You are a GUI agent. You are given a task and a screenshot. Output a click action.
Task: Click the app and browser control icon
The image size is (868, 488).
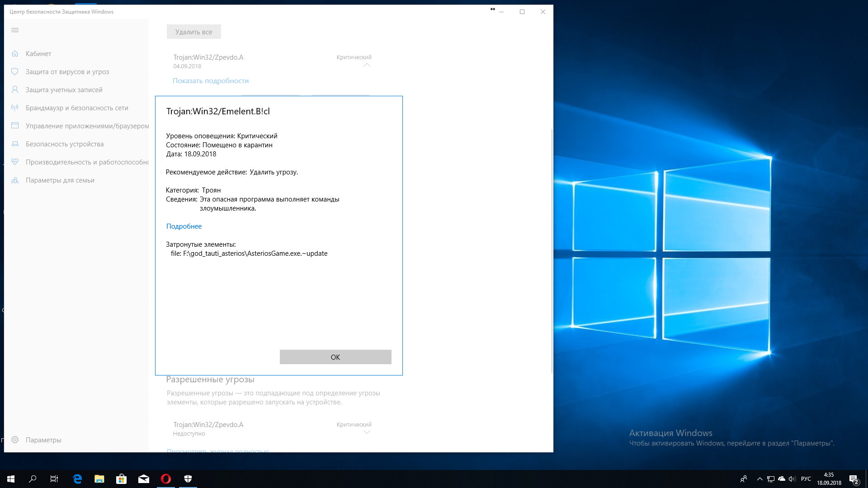point(15,126)
